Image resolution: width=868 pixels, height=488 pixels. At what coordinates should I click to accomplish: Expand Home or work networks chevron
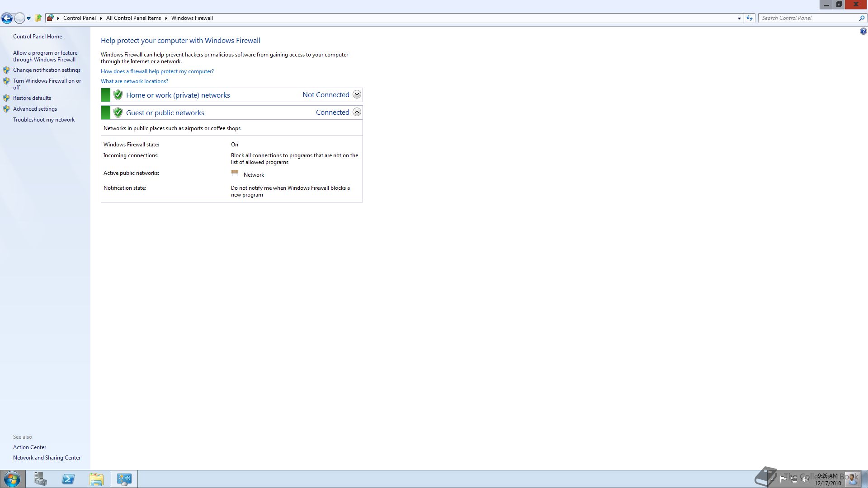357,94
